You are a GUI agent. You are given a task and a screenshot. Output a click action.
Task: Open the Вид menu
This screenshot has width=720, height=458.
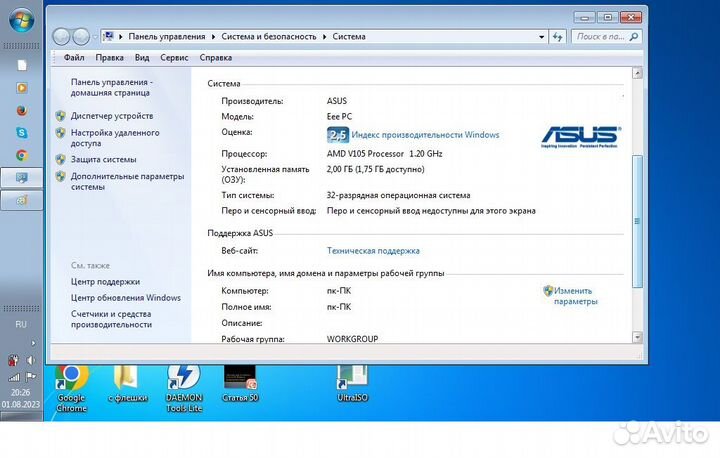[142, 58]
